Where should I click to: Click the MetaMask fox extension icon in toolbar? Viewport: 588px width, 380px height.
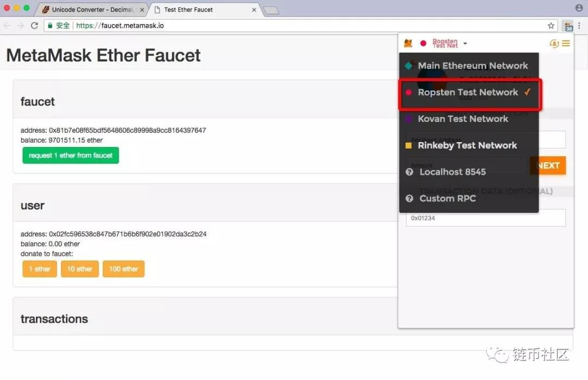[x=568, y=26]
